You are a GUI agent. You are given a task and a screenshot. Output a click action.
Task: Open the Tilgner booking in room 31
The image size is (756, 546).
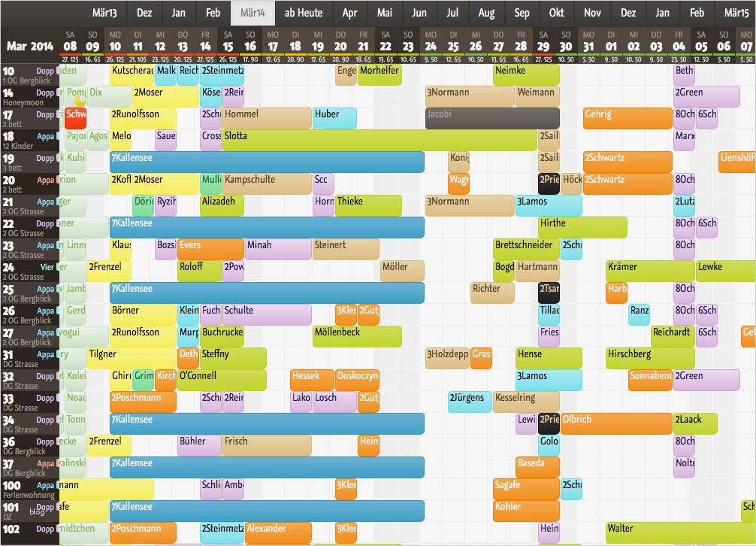pos(132,359)
